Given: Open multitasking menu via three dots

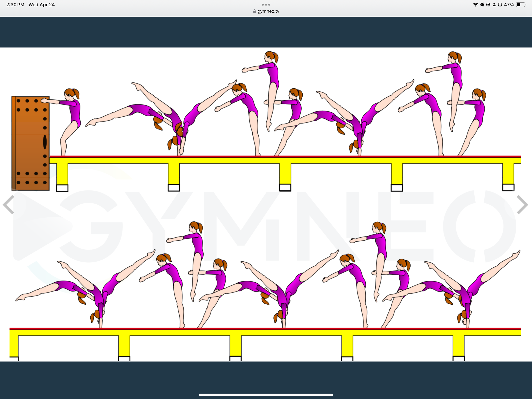Looking at the screenshot, I should coord(266,4).
